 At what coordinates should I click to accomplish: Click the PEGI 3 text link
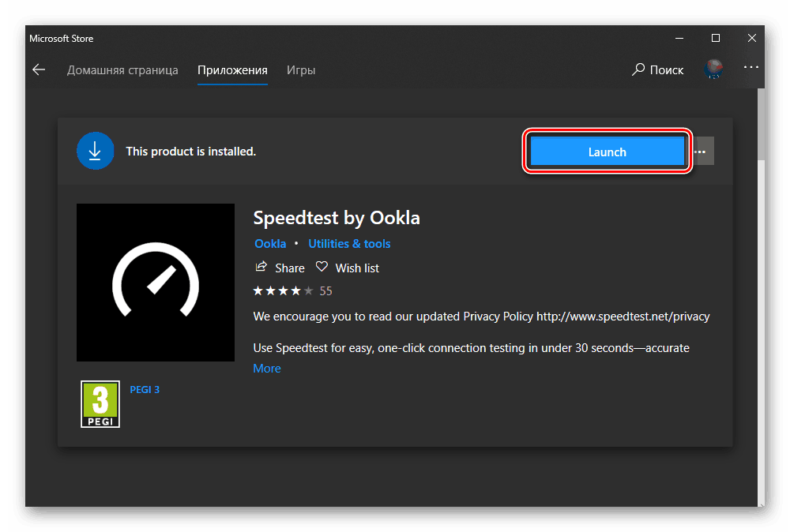pyautogui.click(x=145, y=389)
